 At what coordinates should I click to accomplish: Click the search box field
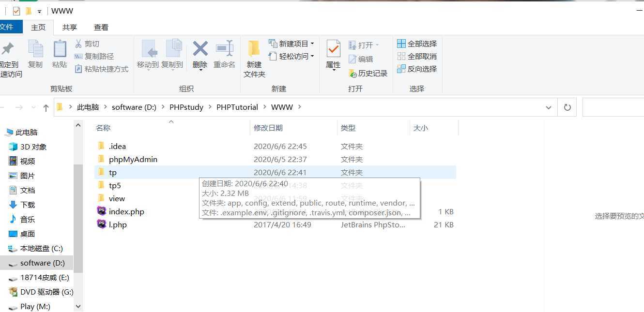click(x=613, y=107)
